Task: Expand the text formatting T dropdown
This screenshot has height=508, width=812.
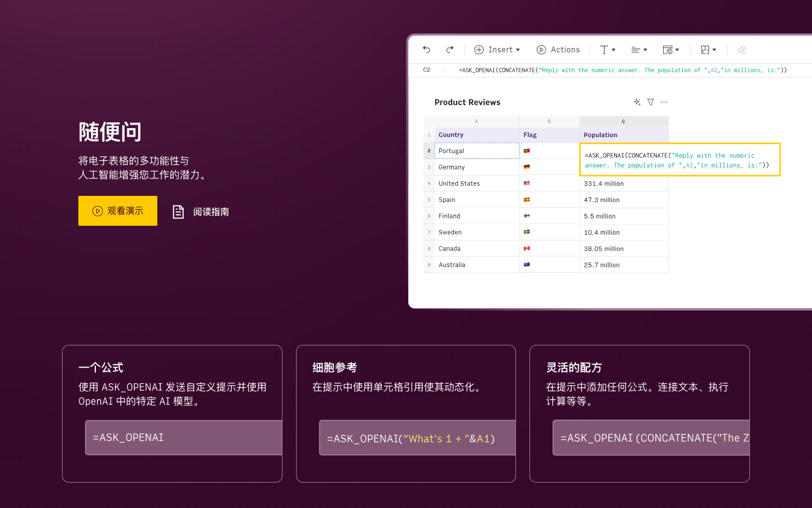Action: tap(607, 50)
